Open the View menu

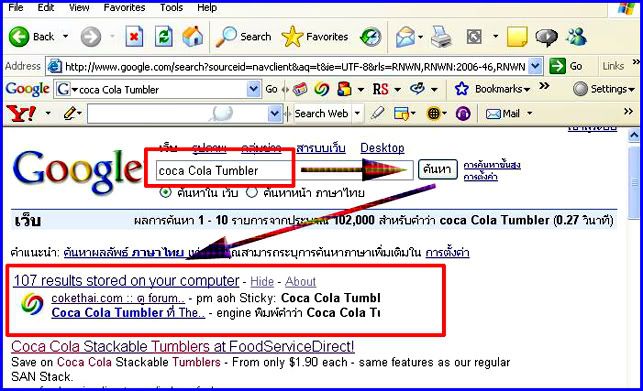click(79, 7)
